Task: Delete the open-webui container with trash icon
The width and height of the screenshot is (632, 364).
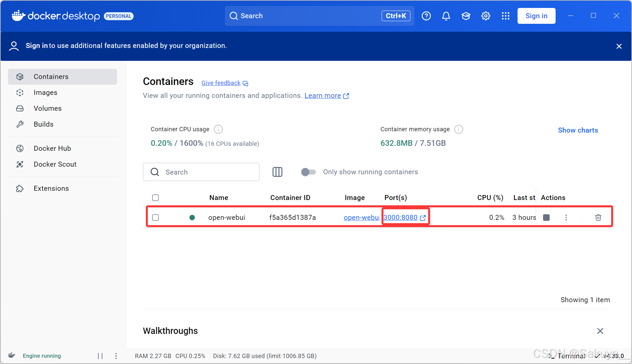Action: click(x=598, y=218)
